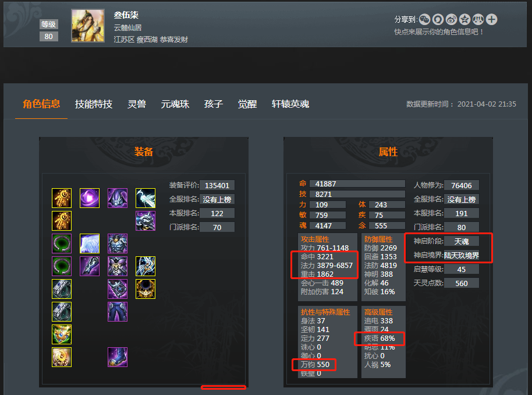
Task: Click the blue boots equipment item
Action: click(118, 357)
